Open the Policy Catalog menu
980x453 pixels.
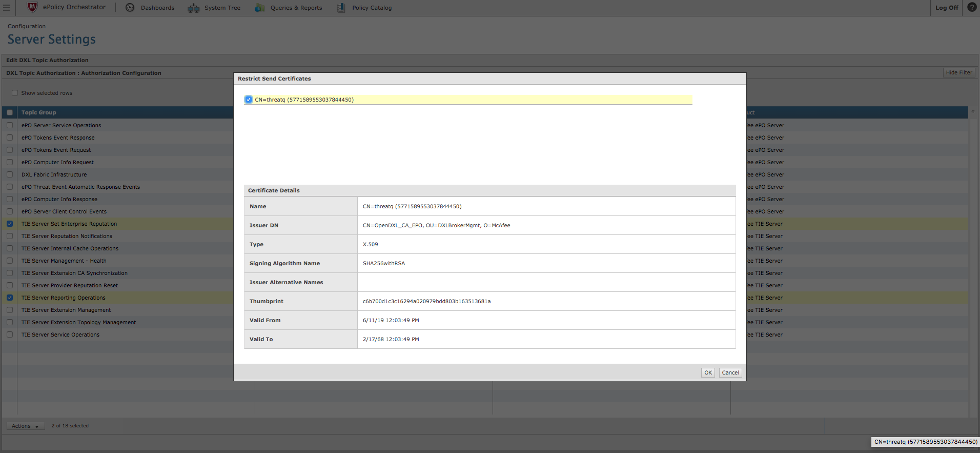[x=372, y=8]
